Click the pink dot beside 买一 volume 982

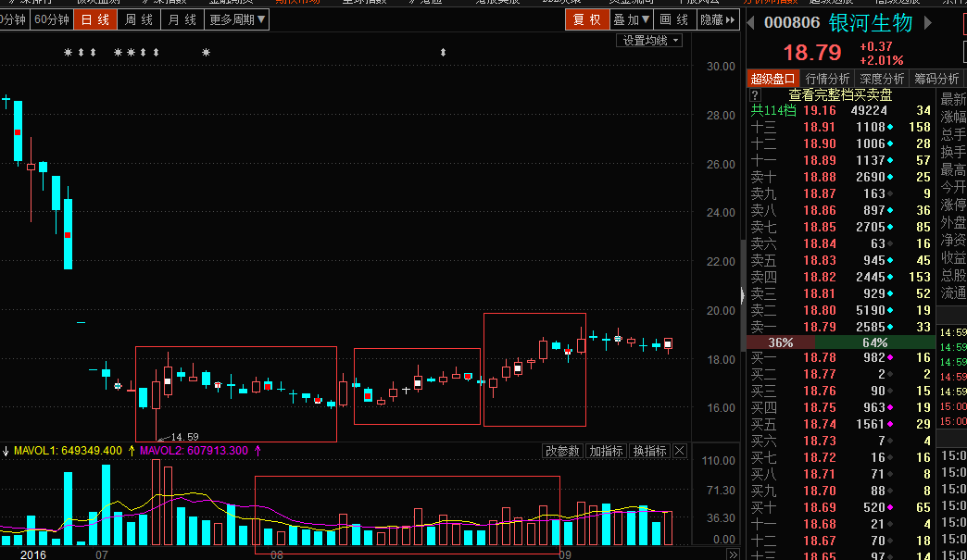pyautogui.click(x=890, y=357)
